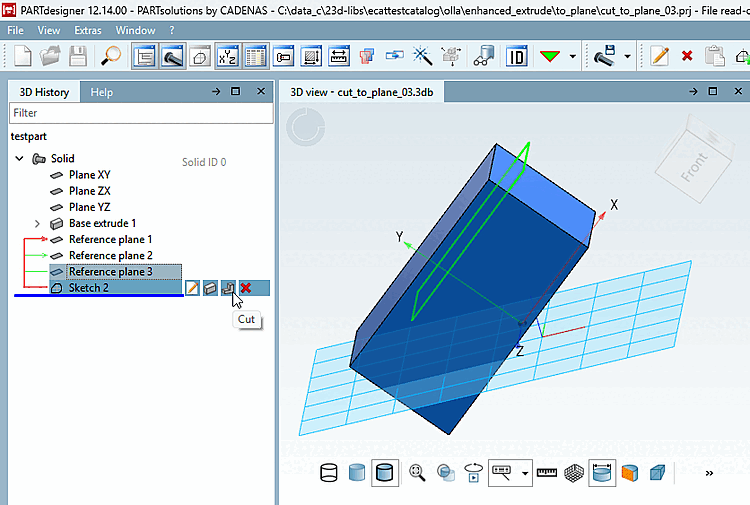The width and height of the screenshot is (750, 505).
Task: Activate the magic wand tool
Action: [422, 56]
